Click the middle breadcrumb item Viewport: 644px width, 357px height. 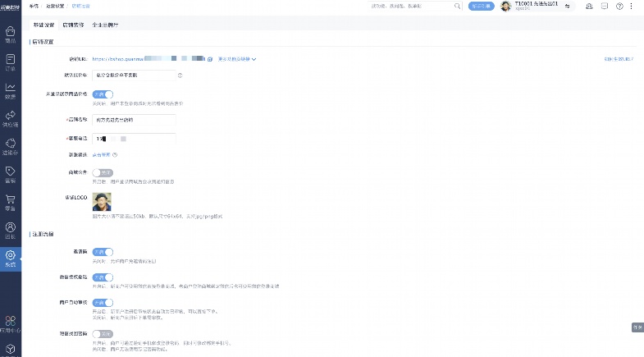coord(55,7)
